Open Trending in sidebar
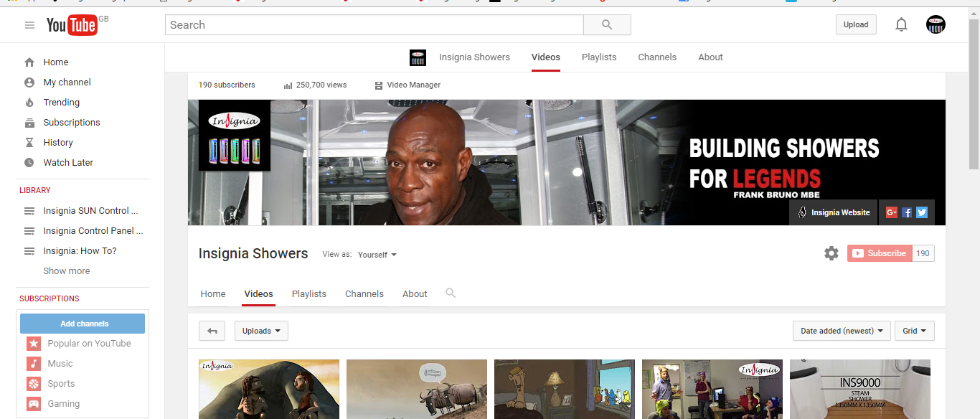This screenshot has width=980, height=419. tap(62, 102)
